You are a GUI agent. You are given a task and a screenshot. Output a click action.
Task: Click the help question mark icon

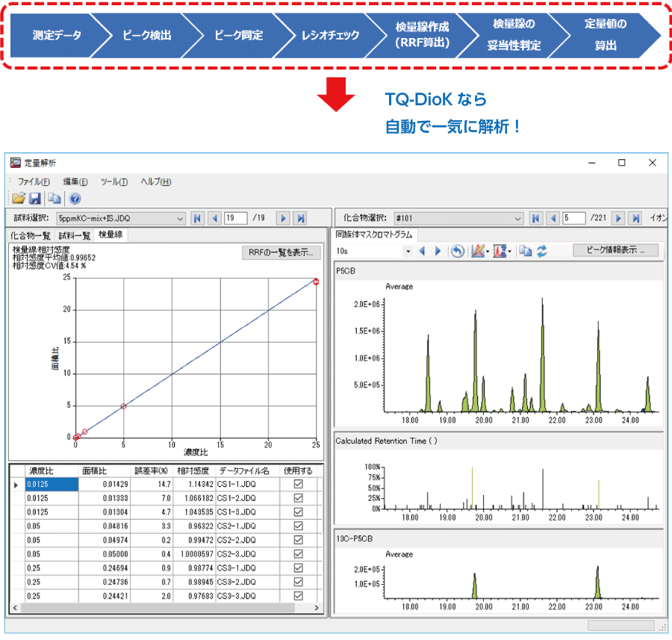[x=75, y=199]
